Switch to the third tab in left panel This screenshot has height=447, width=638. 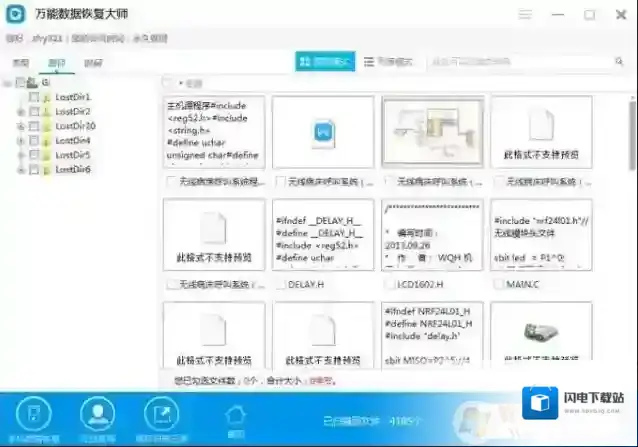pos(93,62)
